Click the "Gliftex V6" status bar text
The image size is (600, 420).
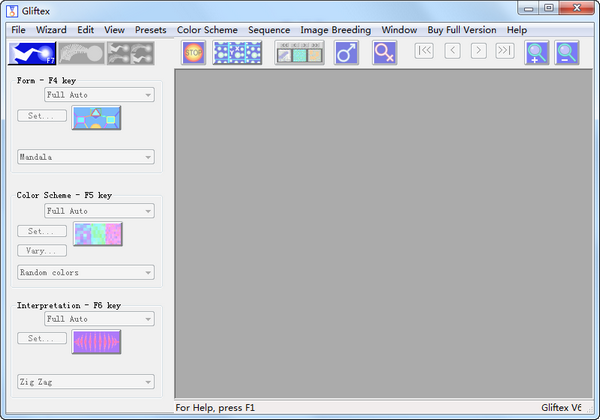pos(561,408)
